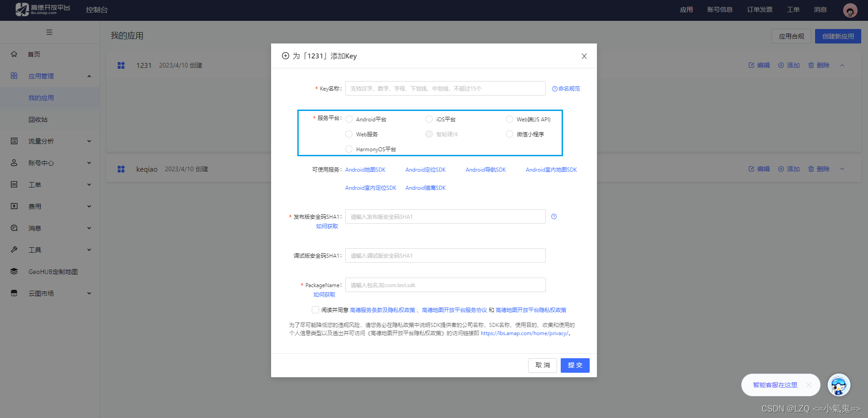Click the message bubble sidebar icon
The image size is (868, 418).
pyautogui.click(x=14, y=228)
